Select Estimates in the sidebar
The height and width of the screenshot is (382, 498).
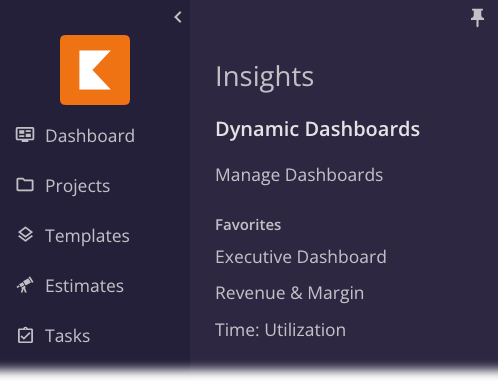85,286
